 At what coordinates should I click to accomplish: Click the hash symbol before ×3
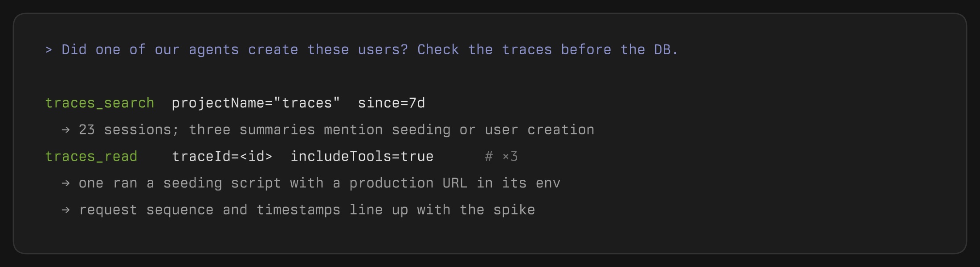click(x=489, y=157)
